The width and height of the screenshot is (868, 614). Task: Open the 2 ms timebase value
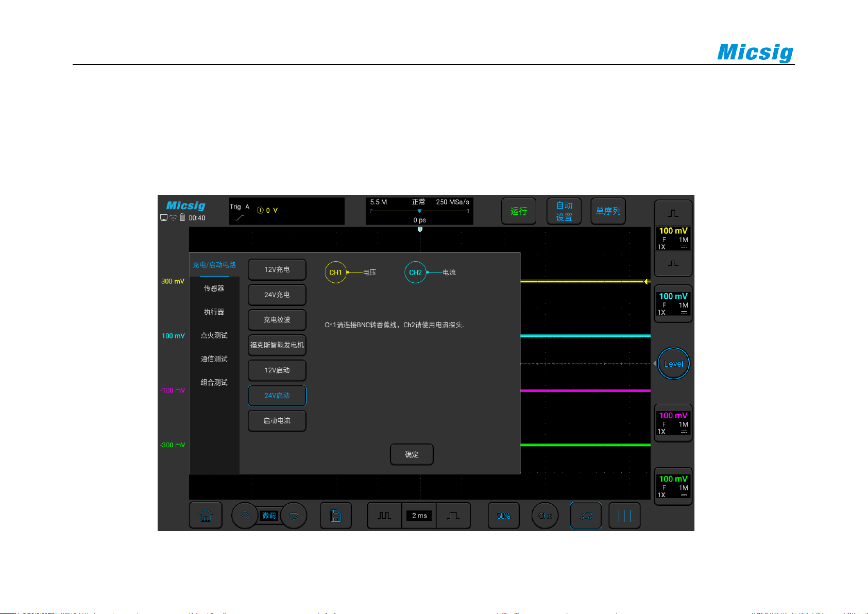coord(419,516)
